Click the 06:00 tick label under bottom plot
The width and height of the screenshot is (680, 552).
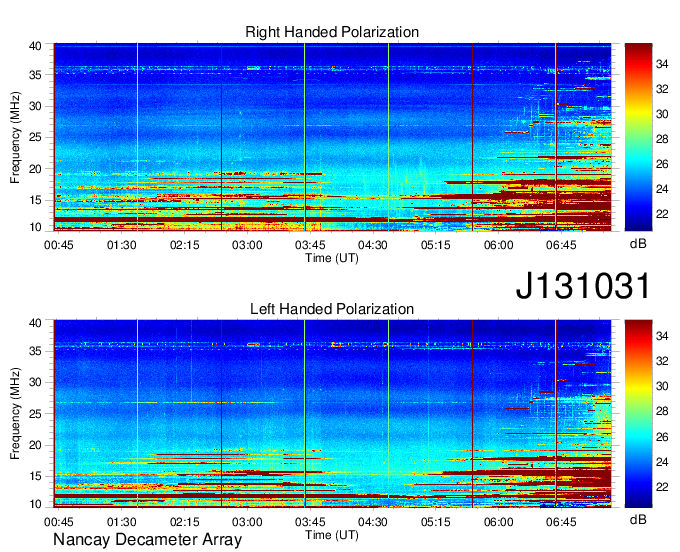[498, 522]
